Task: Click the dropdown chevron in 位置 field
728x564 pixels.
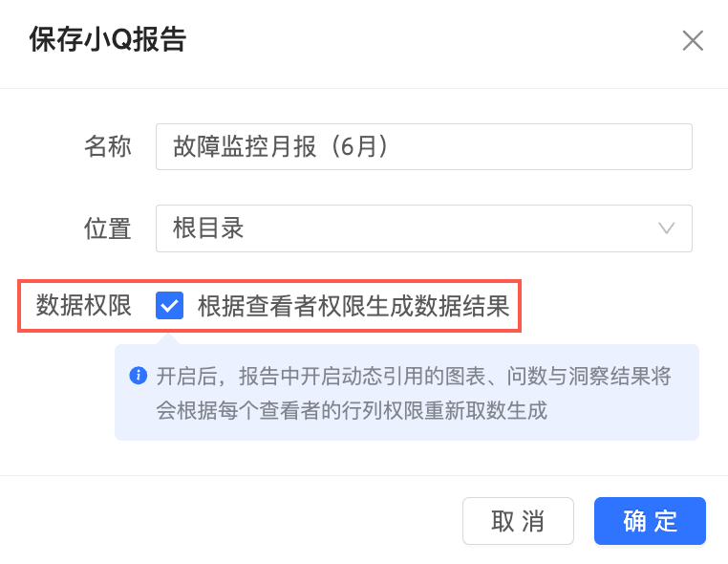Action: click(x=667, y=228)
